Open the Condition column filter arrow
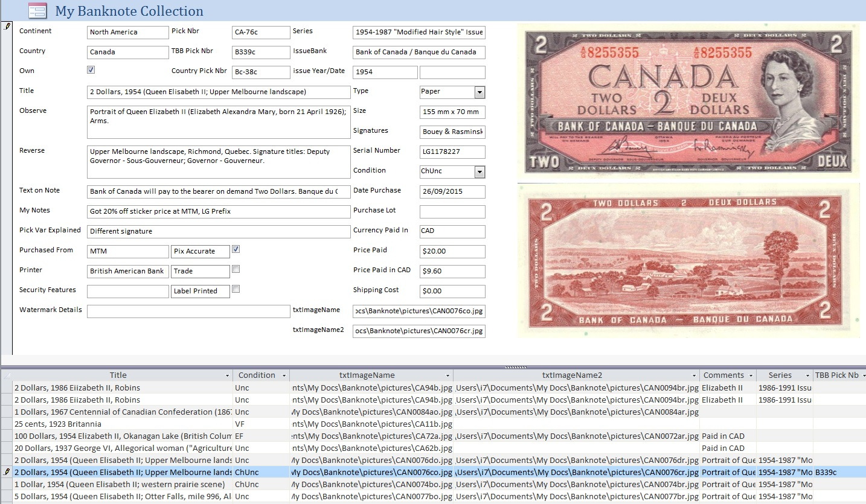The width and height of the screenshot is (866, 504). pyautogui.click(x=284, y=375)
